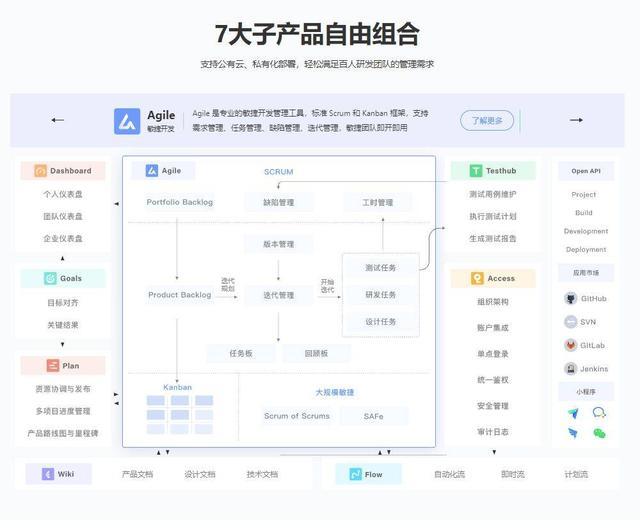Click SCRUM heading in diagram
The width and height of the screenshot is (640, 529).
pos(278,172)
